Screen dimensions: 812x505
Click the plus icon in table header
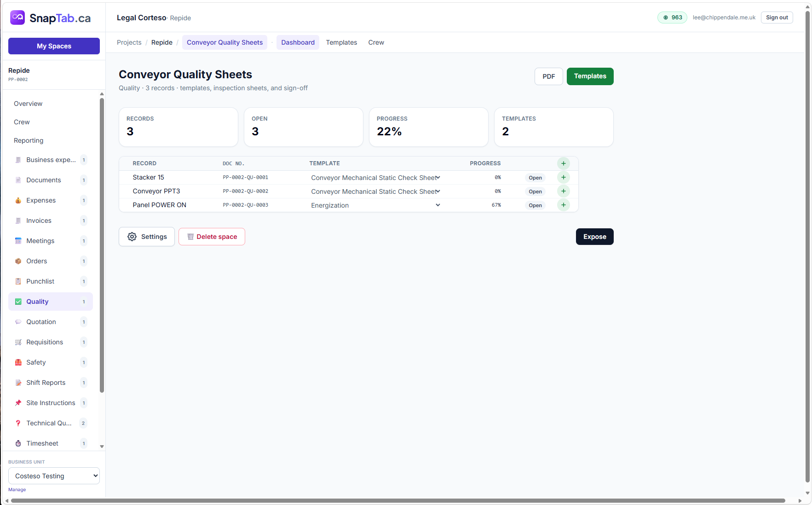pyautogui.click(x=564, y=163)
